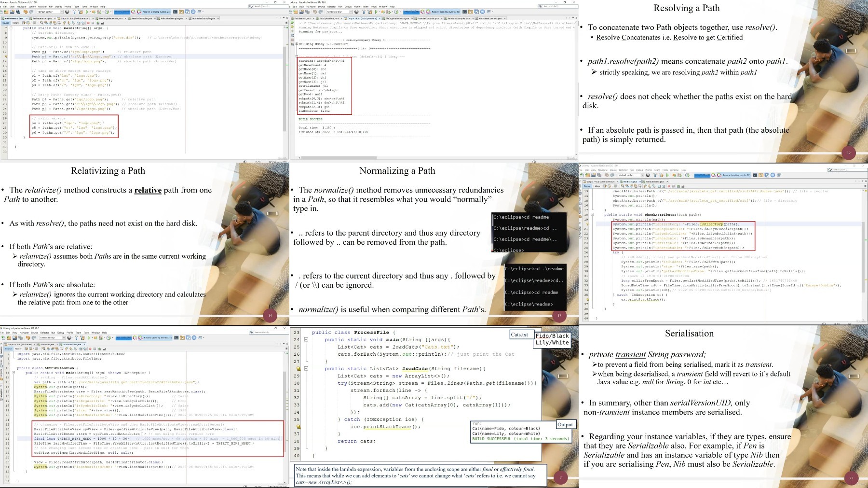
Task: Run project in checkAttributes Attributes.java window
Action: pos(667,175)
